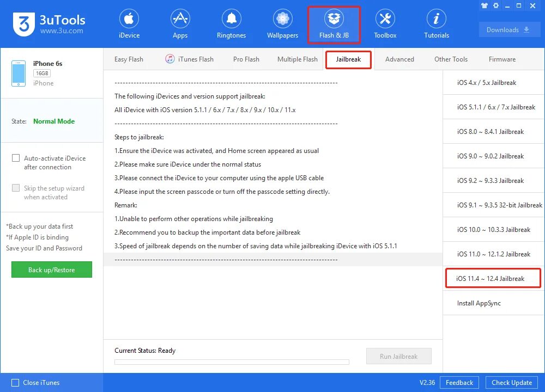Toggle the Close iTunes checkbox
Screen dimensions: 545x392
tap(15, 383)
